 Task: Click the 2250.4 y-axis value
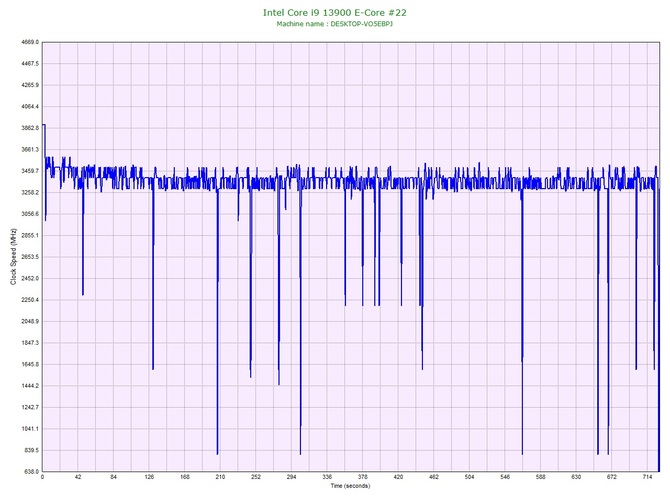(30, 300)
